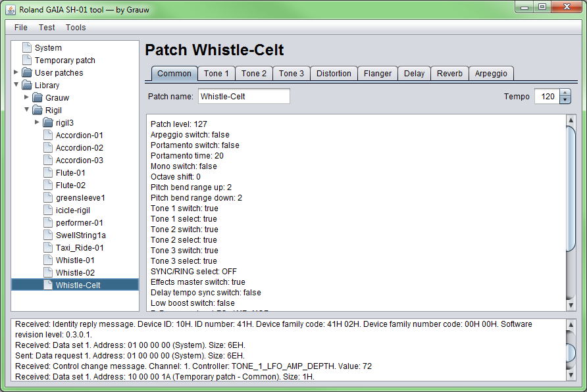Click the Flute-01 file icon
The image size is (587, 392).
[48, 172]
